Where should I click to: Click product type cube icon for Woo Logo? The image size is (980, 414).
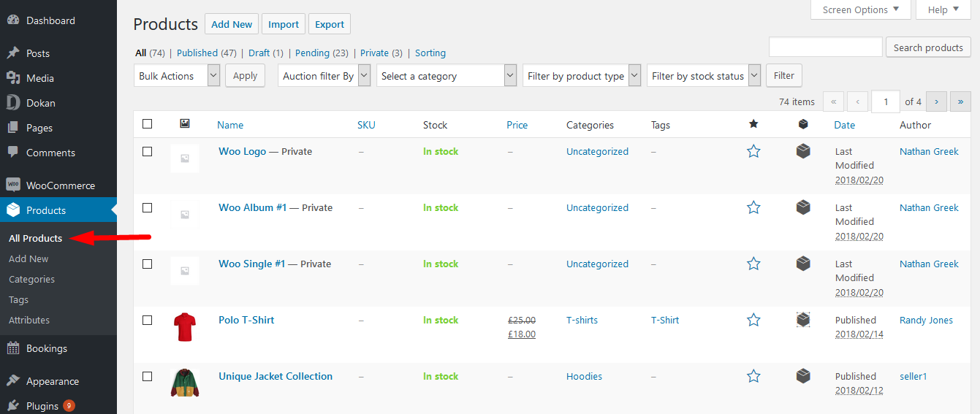coord(803,151)
